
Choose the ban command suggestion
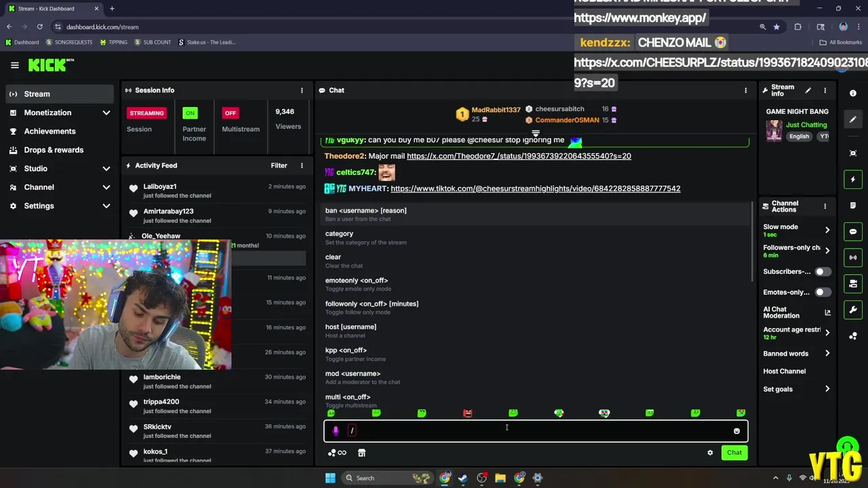[x=536, y=214]
